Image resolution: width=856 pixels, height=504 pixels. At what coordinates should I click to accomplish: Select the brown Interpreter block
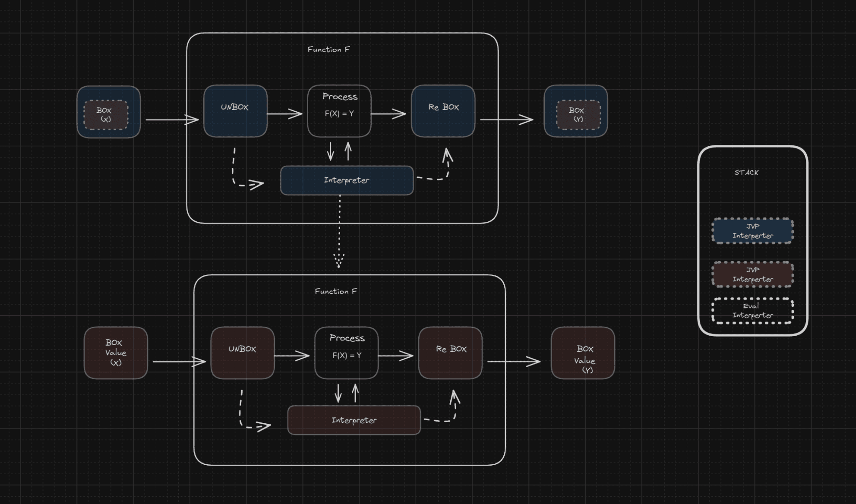tap(354, 420)
